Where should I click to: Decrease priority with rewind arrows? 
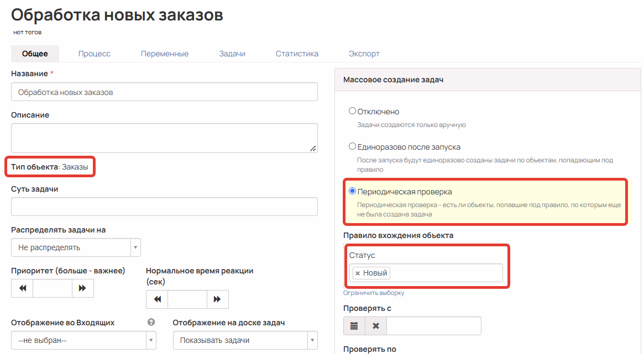pyautogui.click(x=22, y=288)
